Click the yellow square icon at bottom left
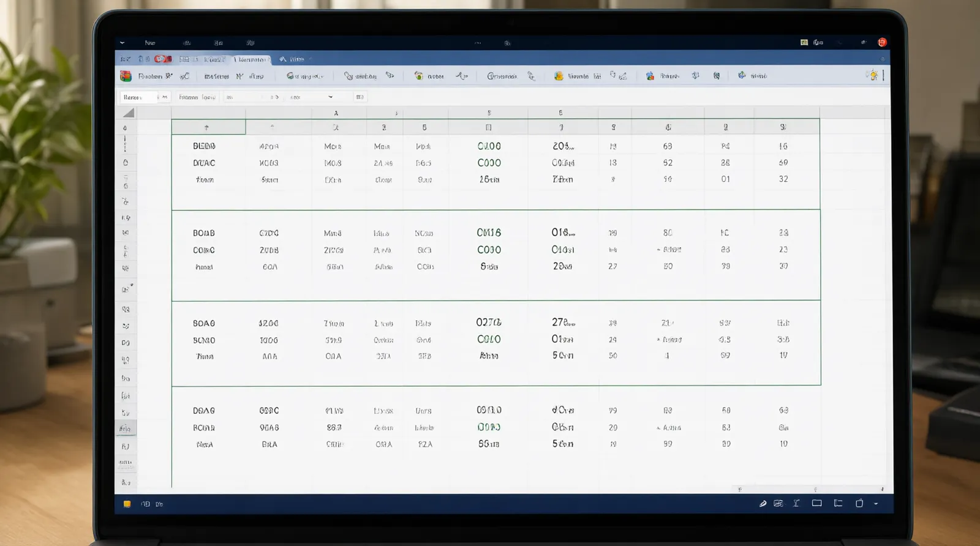The height and width of the screenshot is (546, 980). [x=127, y=504]
